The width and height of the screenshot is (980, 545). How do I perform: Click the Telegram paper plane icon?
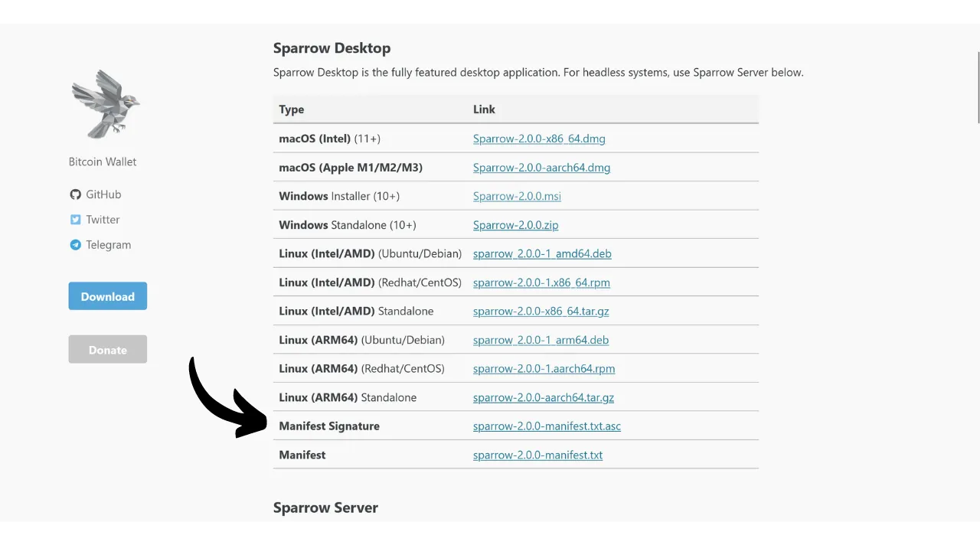75,245
